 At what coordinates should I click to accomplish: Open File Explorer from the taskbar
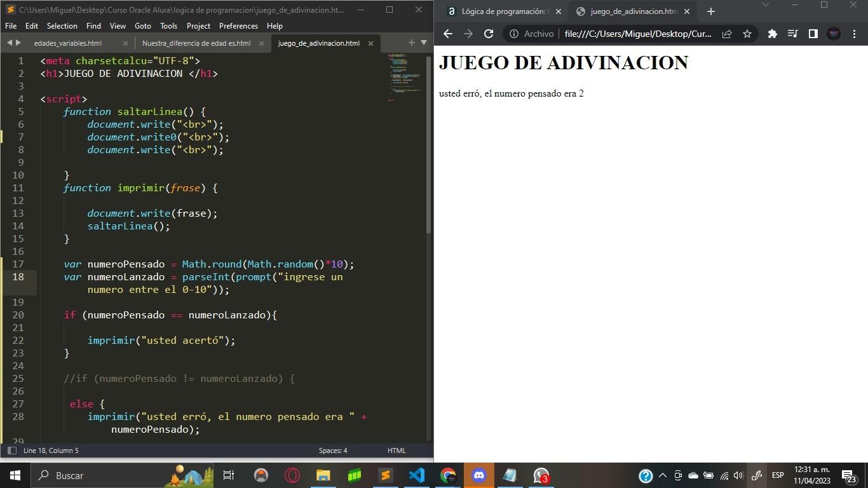tap(323, 475)
